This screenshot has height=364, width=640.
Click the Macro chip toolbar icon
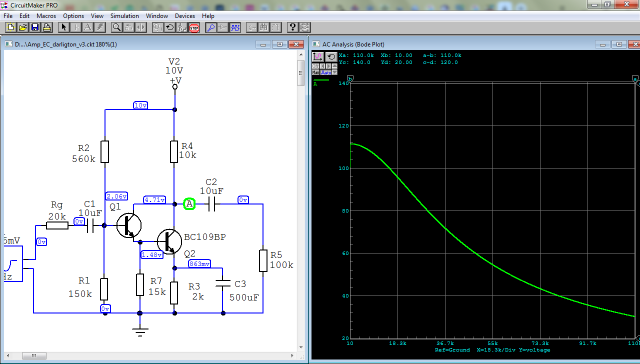276,27
